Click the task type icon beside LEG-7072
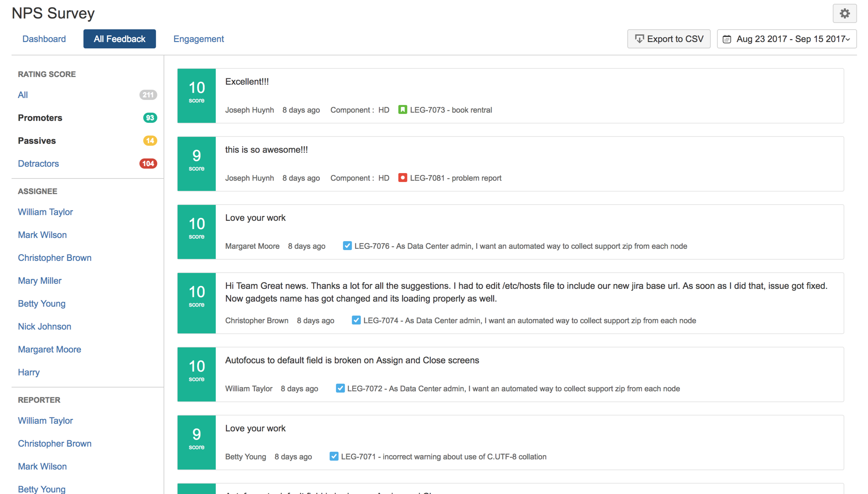 [x=340, y=388]
